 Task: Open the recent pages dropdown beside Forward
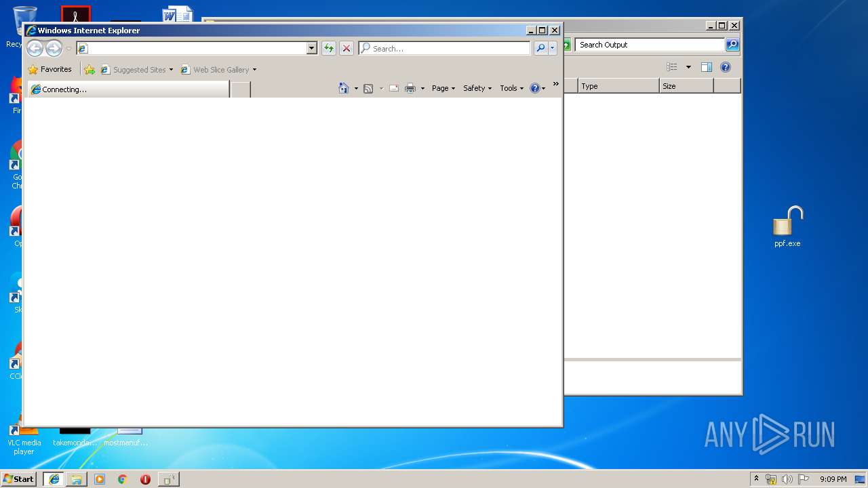pyautogui.click(x=68, y=49)
